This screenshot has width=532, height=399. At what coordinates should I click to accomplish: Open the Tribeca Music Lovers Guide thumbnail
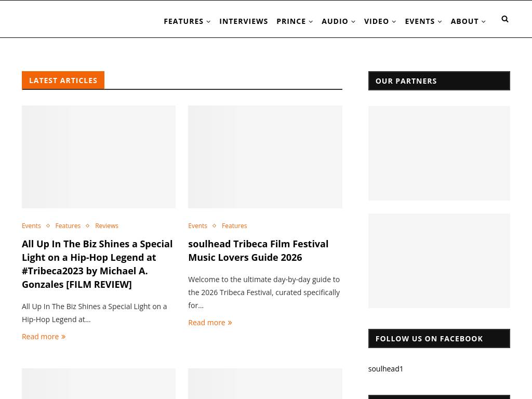(265, 157)
